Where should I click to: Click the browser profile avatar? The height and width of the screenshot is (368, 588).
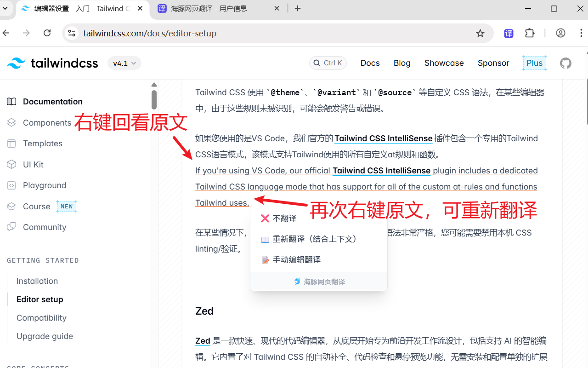[x=560, y=33]
